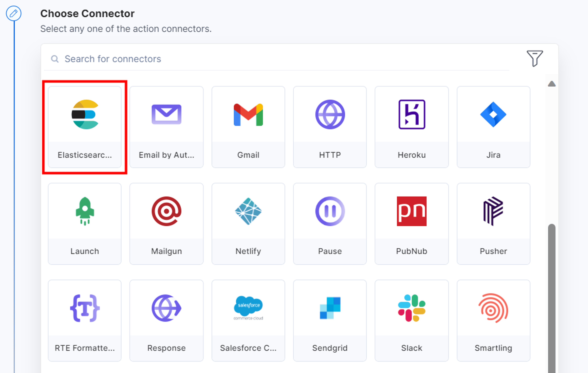
Task: Select the Slack connector
Action: (x=412, y=321)
